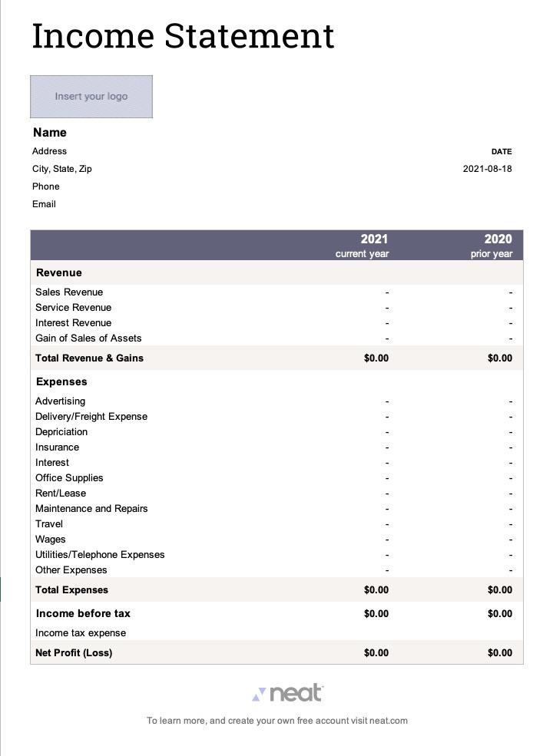Click the neat logo at the bottom
Viewport: 553px width, 756px height.
288,694
